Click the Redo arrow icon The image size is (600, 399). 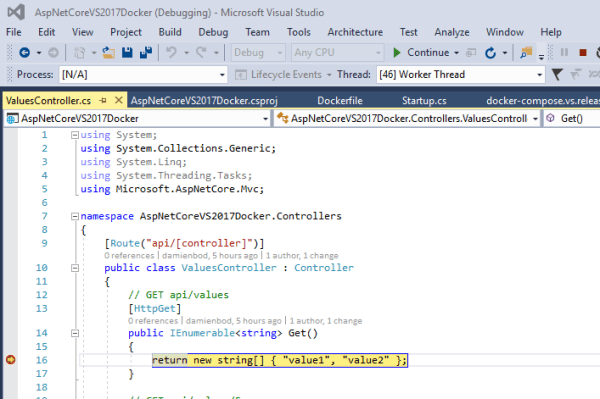201,52
